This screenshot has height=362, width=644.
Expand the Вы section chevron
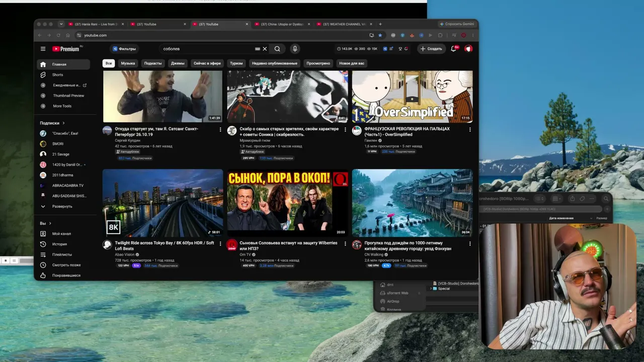(50, 223)
